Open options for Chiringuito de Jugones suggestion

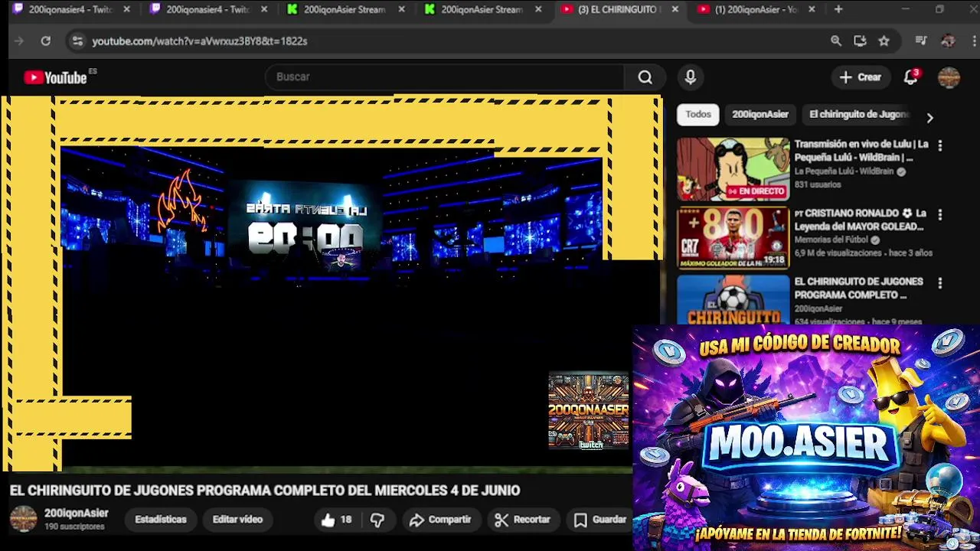(940, 283)
